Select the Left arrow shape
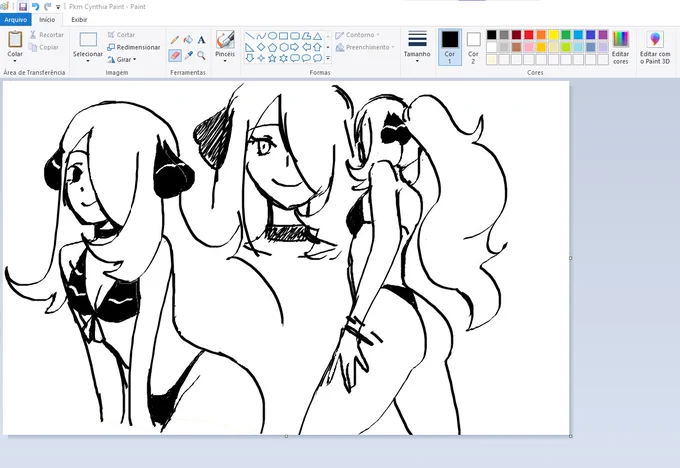This screenshot has width=680, height=468. (x=306, y=47)
